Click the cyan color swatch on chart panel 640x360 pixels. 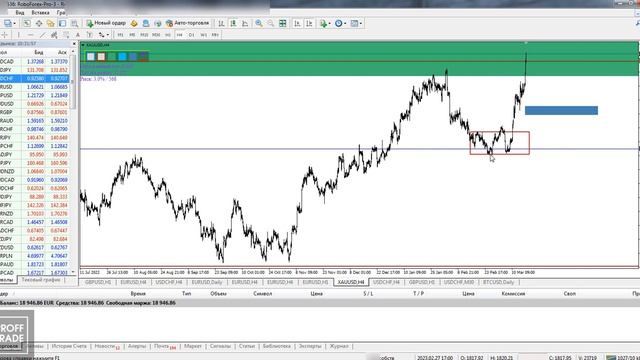coord(122,57)
